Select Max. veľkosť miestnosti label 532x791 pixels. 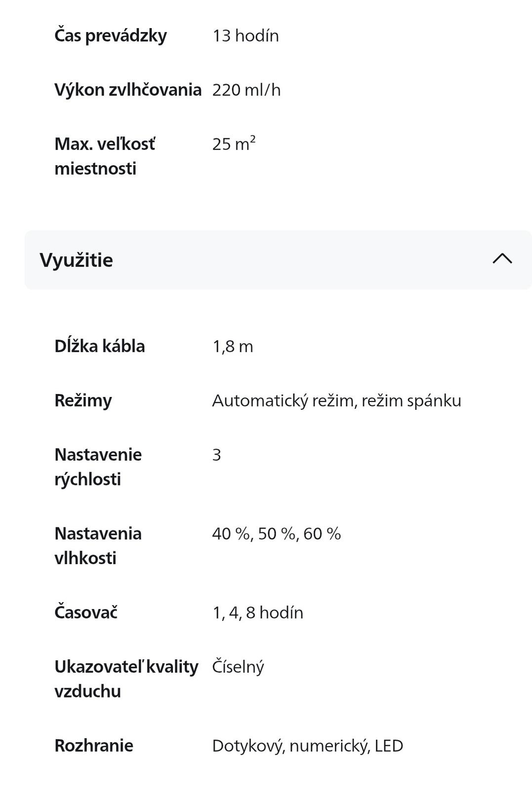pos(105,156)
